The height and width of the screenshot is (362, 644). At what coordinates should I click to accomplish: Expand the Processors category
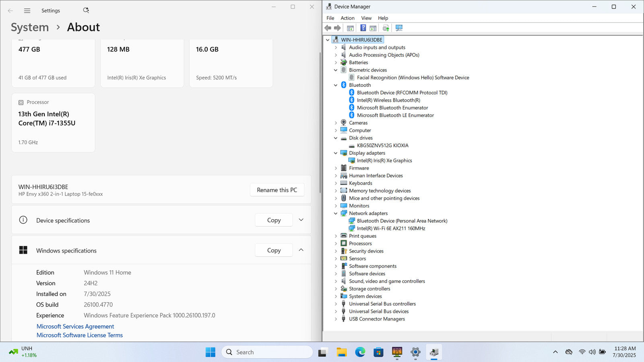click(x=336, y=244)
